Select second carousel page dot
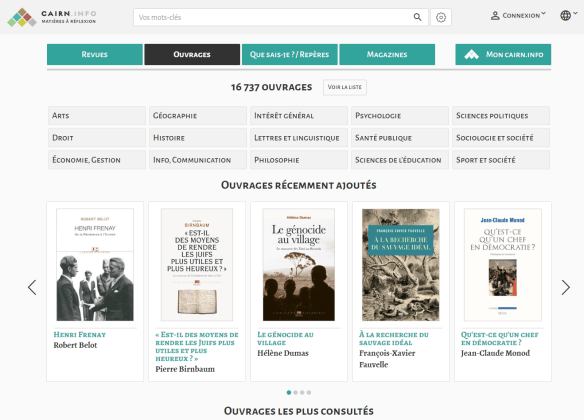The image size is (584, 420). tap(295, 392)
